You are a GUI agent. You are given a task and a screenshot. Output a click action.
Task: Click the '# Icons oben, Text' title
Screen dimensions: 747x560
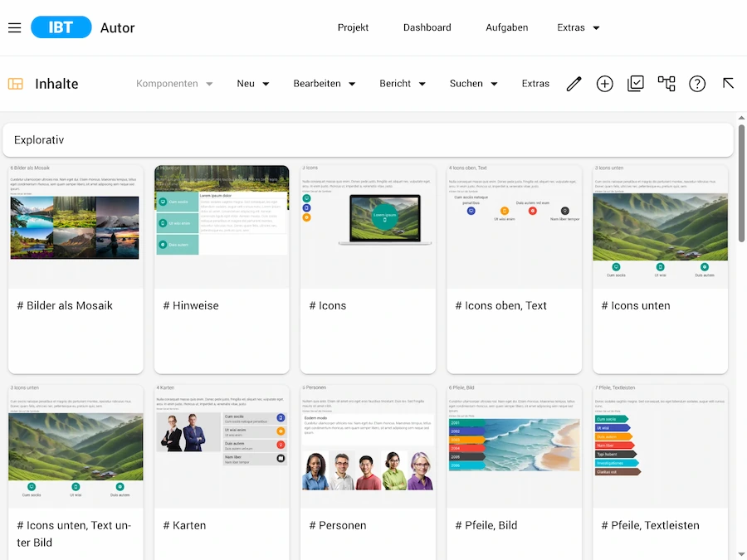click(x=500, y=305)
